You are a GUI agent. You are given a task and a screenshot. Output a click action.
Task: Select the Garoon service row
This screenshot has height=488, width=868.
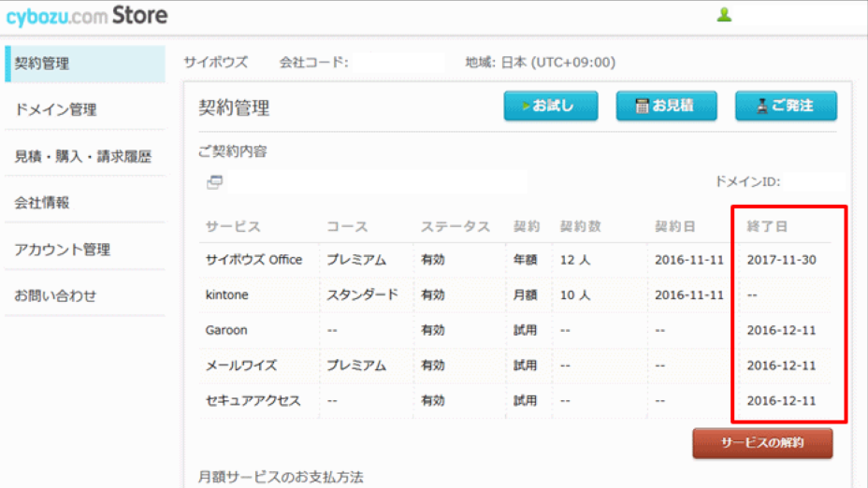point(226,330)
